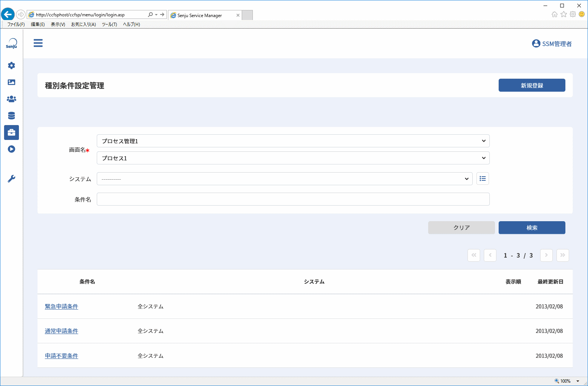Go to the last results page

563,255
